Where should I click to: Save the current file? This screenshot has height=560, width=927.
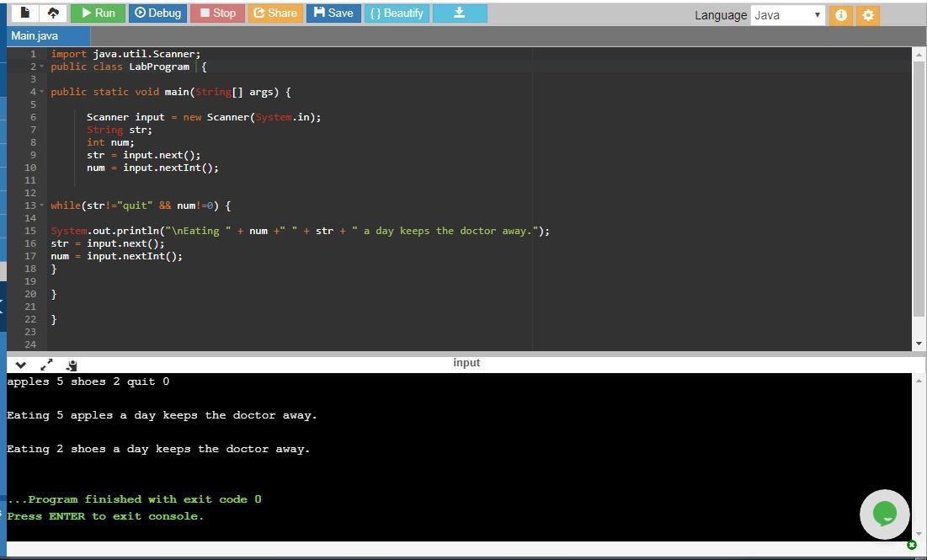click(333, 13)
